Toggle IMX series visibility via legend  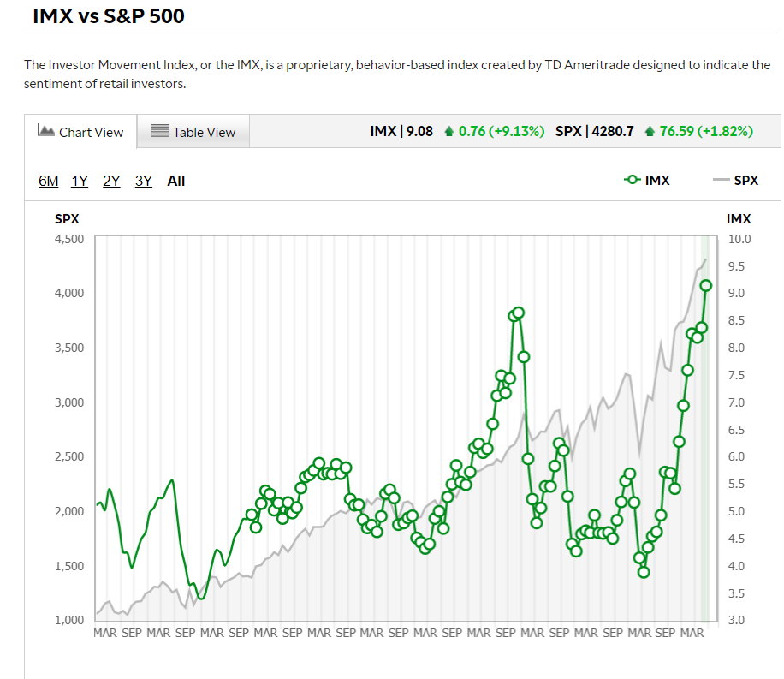pyautogui.click(x=646, y=180)
